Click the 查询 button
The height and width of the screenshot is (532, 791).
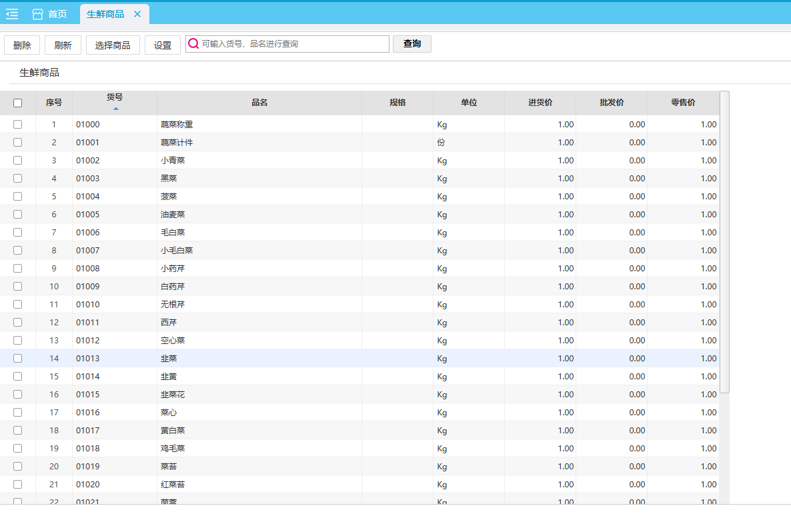[x=412, y=44]
